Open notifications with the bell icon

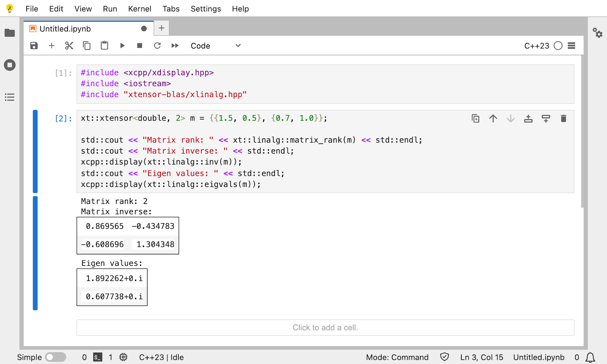coord(590,357)
